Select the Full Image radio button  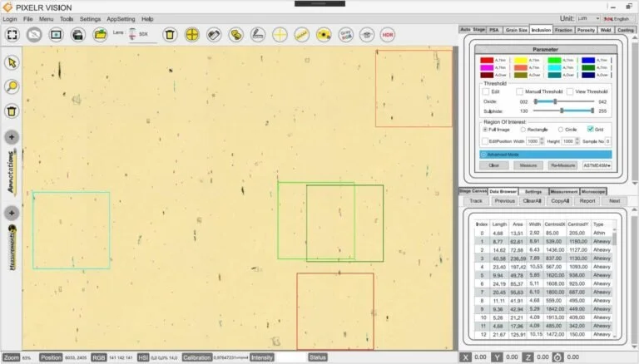(x=485, y=130)
